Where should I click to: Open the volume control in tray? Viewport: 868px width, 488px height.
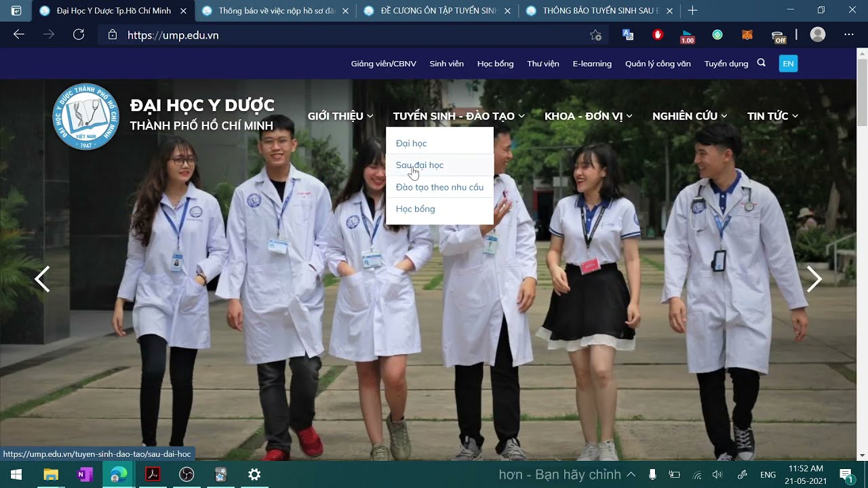(717, 474)
